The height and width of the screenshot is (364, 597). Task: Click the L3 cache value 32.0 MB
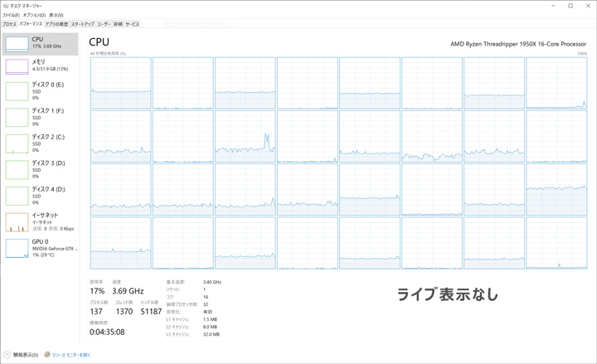click(211, 334)
